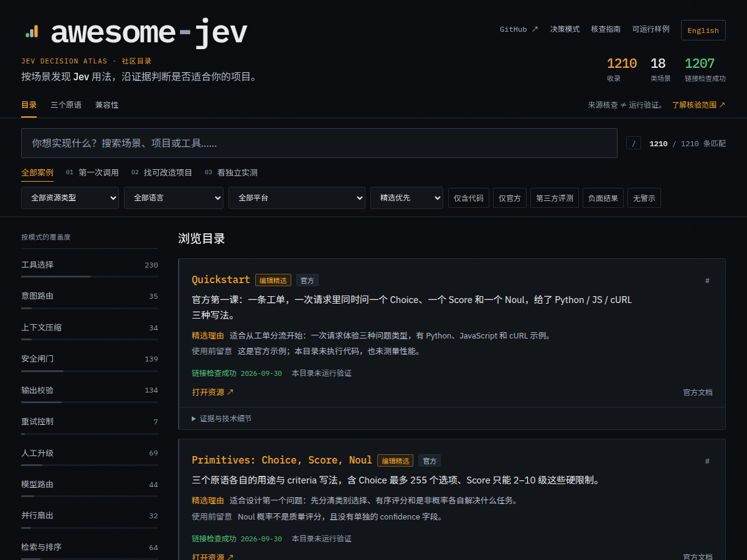Select the 03 看独立实测 filter tab
The image size is (747, 560).
tap(231, 173)
